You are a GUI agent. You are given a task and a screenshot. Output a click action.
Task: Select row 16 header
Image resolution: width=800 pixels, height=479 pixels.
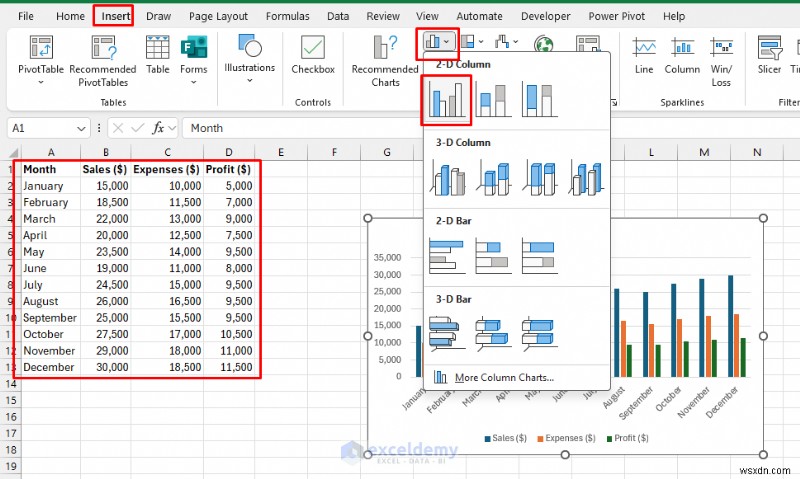(11, 417)
